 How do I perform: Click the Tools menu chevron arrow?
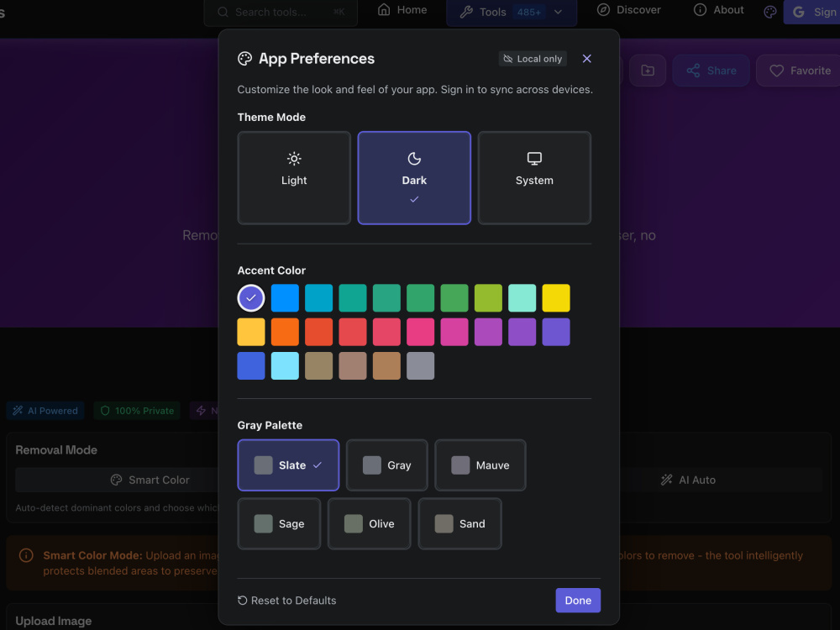(x=559, y=12)
